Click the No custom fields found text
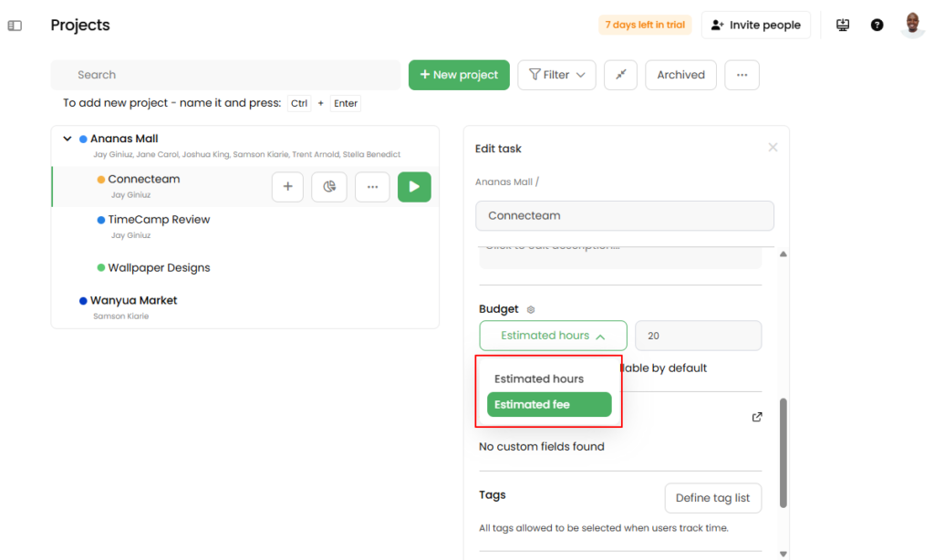The width and height of the screenshot is (934, 560). pyautogui.click(x=542, y=447)
